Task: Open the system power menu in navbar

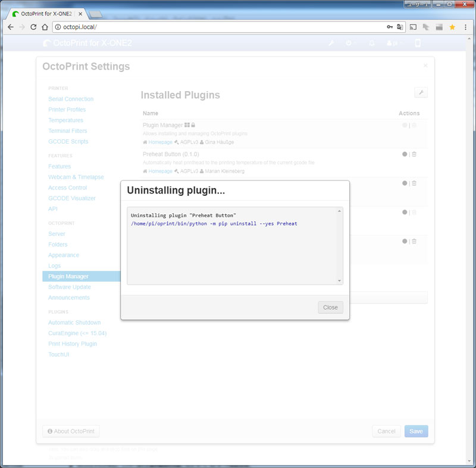Action: tap(350, 43)
